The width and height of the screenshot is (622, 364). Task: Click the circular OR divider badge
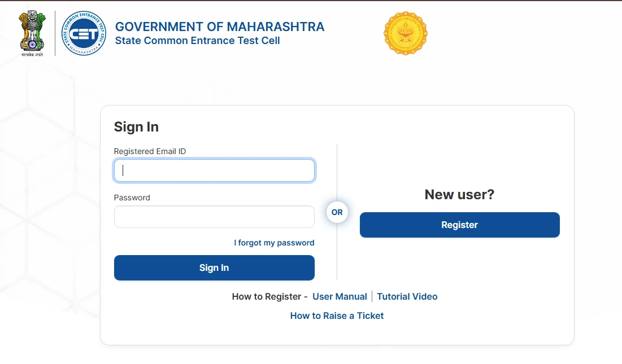337,212
